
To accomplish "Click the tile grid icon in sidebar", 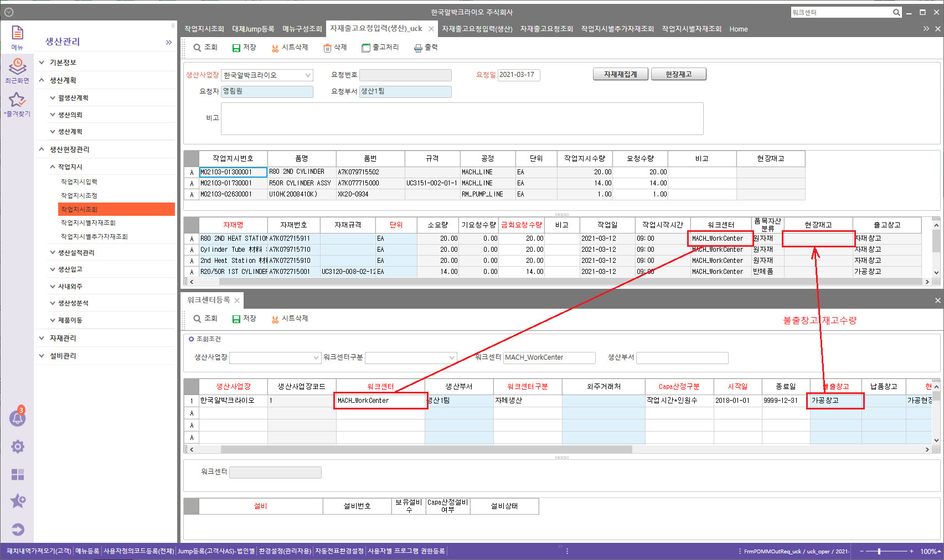I will [x=18, y=474].
